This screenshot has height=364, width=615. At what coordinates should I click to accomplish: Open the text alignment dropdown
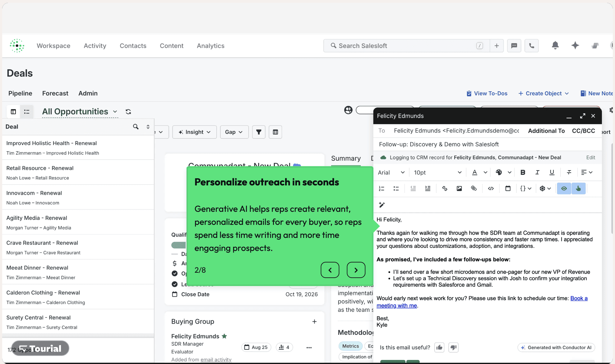pyautogui.click(x=587, y=172)
